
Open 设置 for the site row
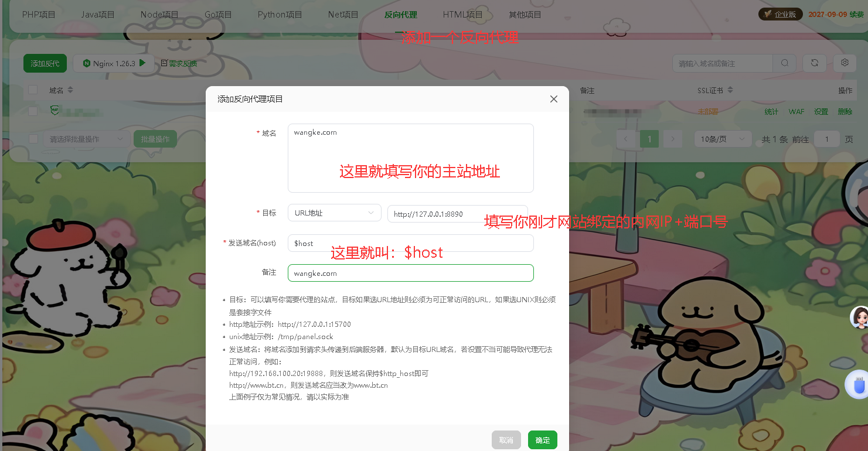821,111
